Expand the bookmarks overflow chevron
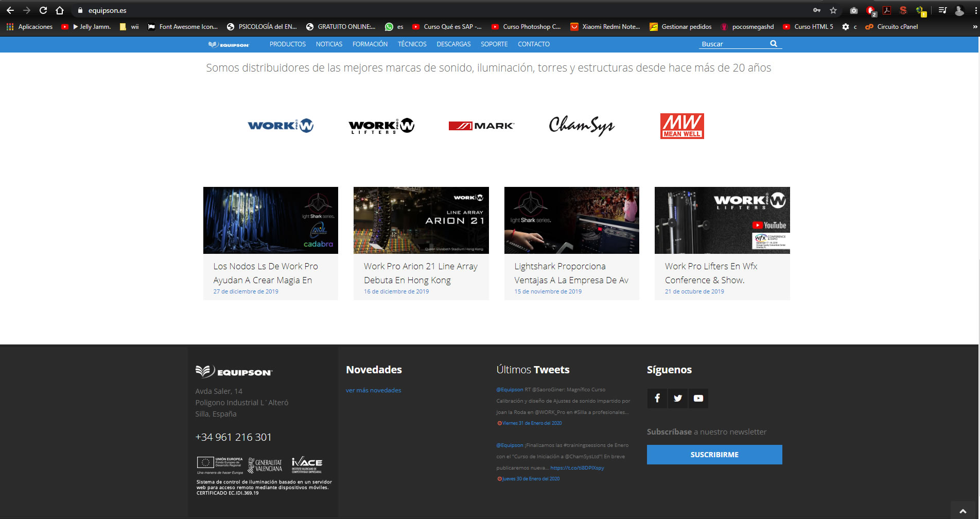The width and height of the screenshot is (980, 519). click(x=974, y=27)
